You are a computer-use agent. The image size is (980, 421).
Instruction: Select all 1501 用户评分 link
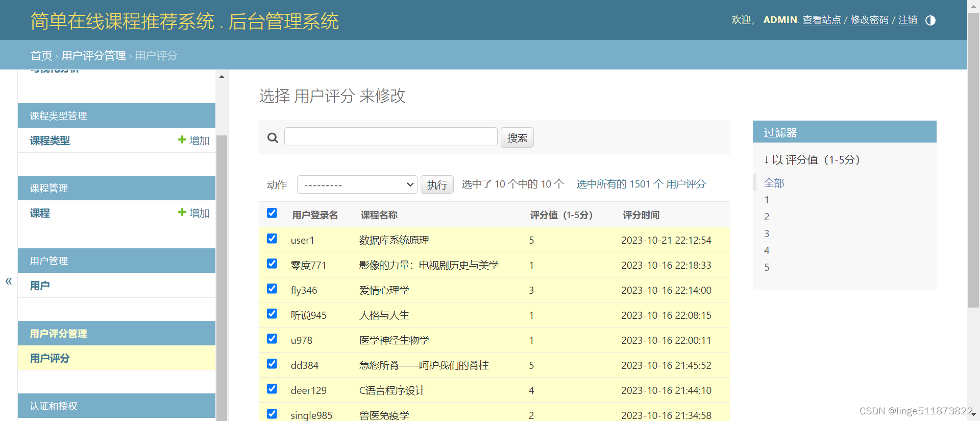[x=641, y=184]
